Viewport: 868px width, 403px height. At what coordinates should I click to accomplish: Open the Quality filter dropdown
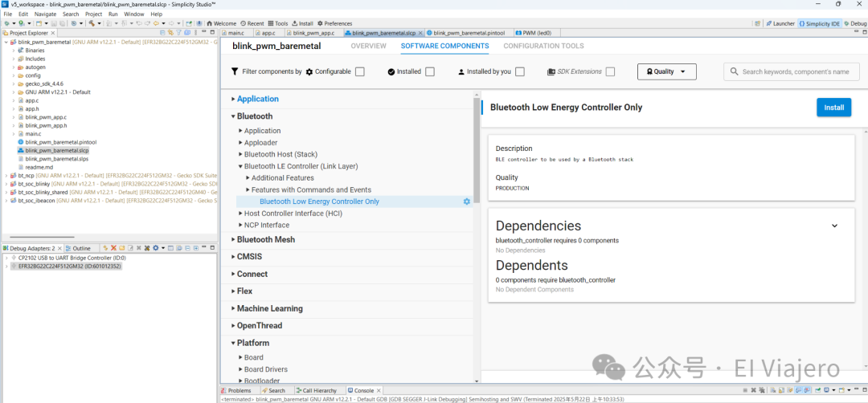667,72
